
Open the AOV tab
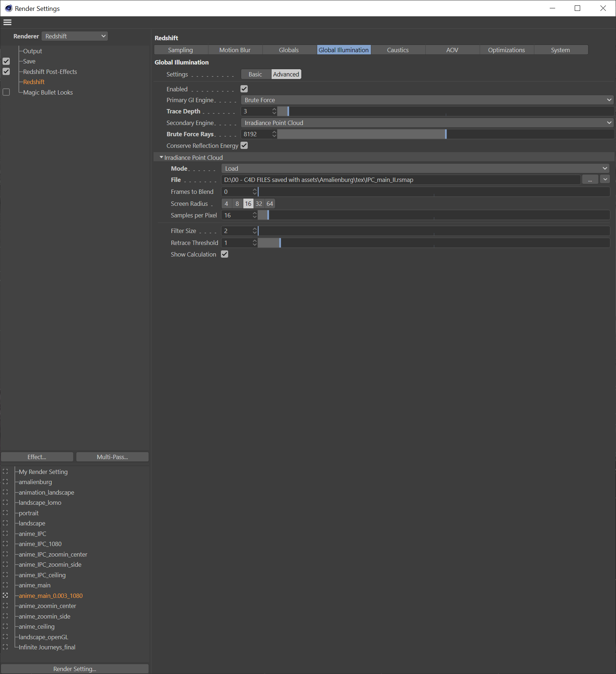(452, 50)
